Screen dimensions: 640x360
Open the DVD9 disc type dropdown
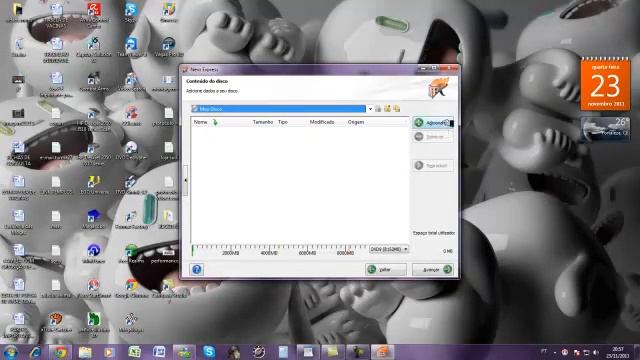point(389,249)
